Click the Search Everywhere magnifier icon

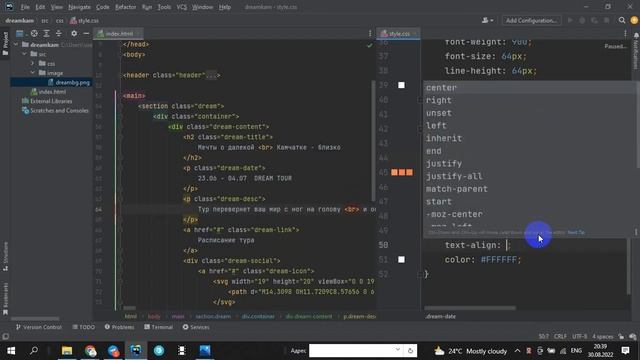coord(622,20)
